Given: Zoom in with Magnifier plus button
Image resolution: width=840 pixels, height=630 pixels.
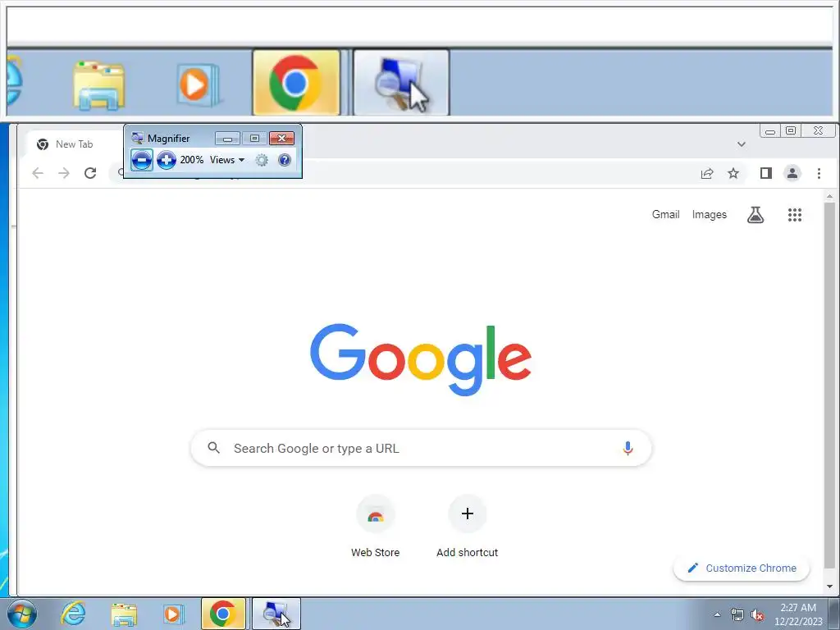Looking at the screenshot, I should point(167,160).
